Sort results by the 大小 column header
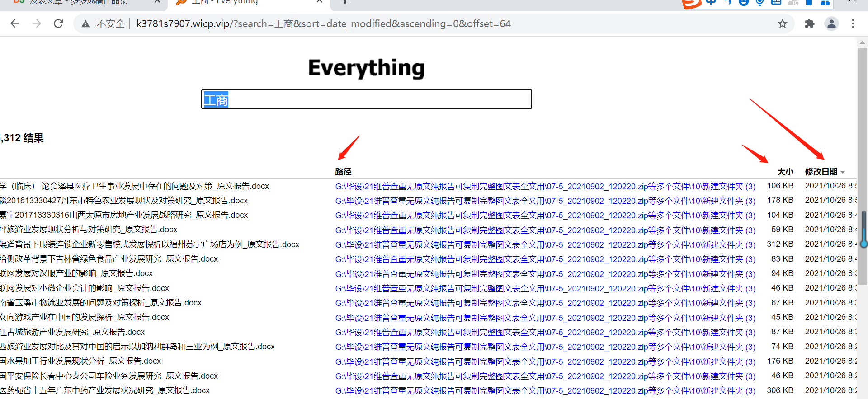This screenshot has width=868, height=399. click(785, 172)
